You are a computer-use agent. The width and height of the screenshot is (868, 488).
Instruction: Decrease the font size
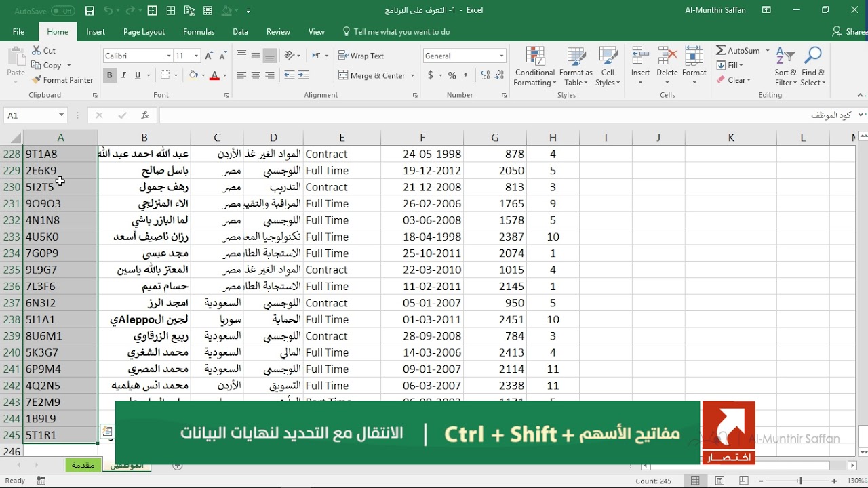(x=222, y=56)
